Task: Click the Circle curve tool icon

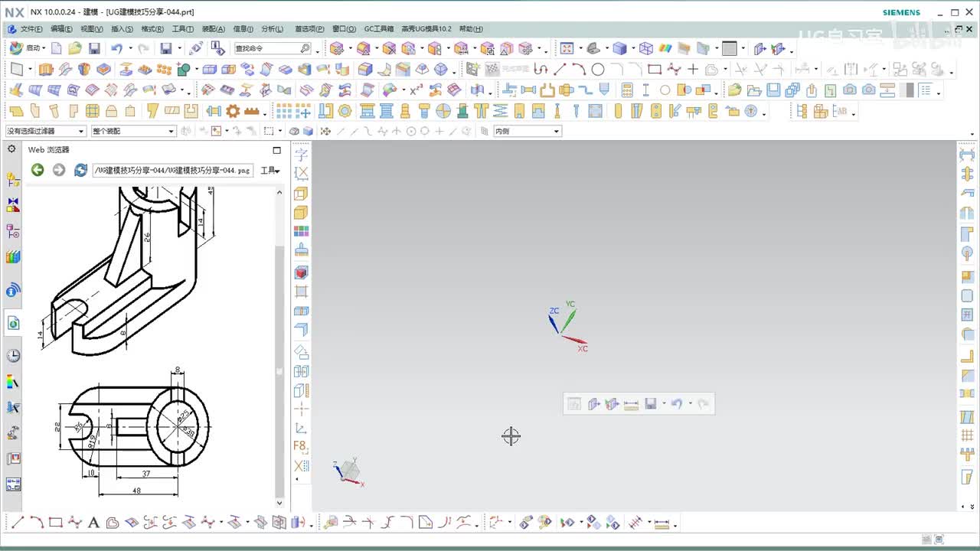Action: pos(598,69)
